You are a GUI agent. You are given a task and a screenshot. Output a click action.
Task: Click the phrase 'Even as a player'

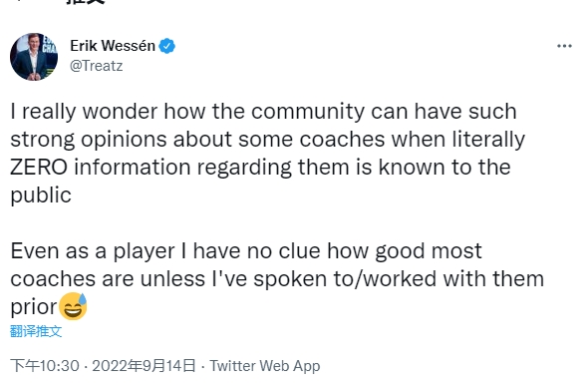pyautogui.click(x=93, y=251)
